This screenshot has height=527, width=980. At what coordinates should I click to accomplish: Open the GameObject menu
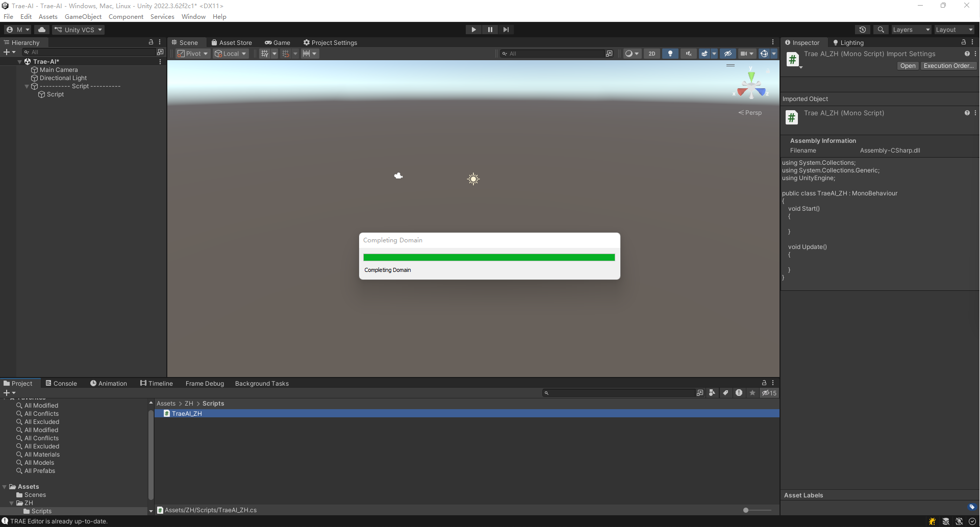tap(83, 17)
